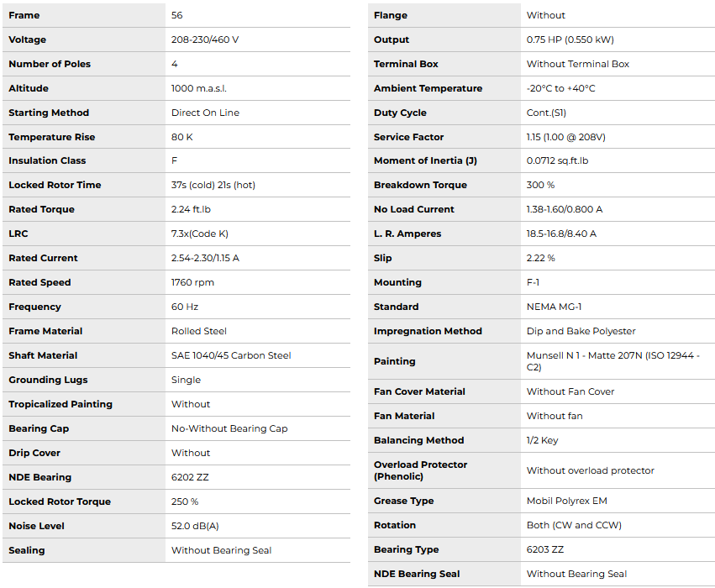Select the Direct On Line value
715x588 pixels.
(205, 113)
